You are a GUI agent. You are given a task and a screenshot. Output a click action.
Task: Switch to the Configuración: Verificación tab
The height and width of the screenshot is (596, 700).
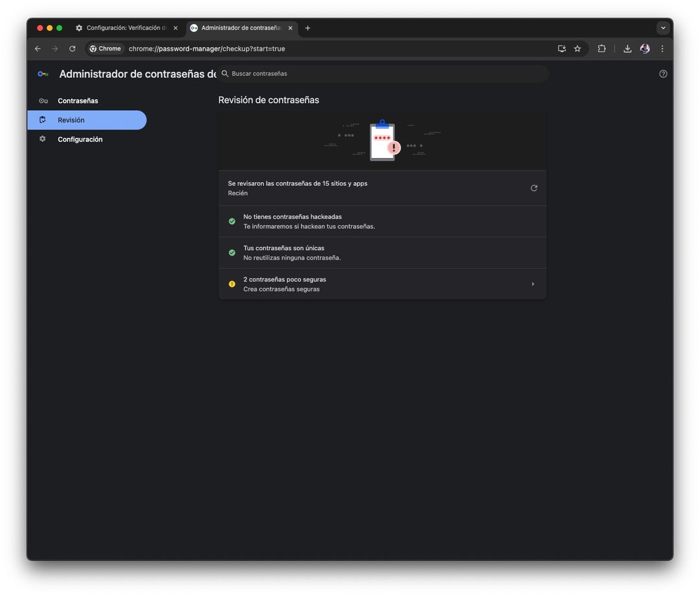125,27
